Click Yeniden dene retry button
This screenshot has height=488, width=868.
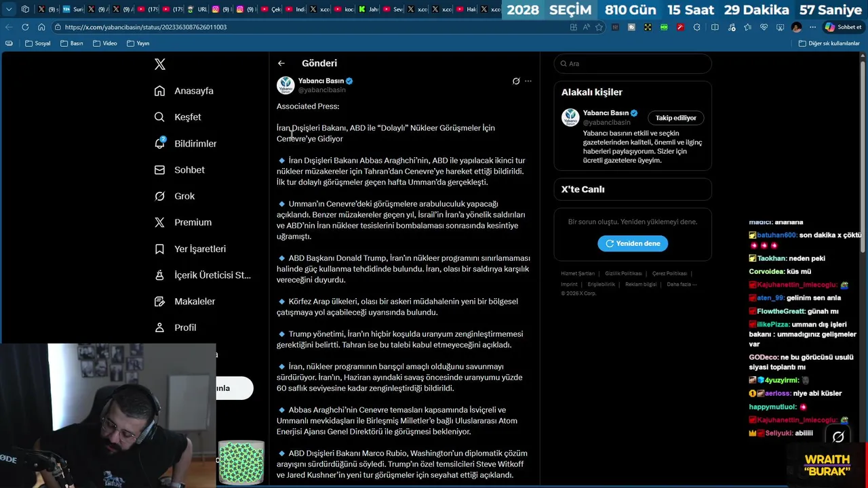633,243
